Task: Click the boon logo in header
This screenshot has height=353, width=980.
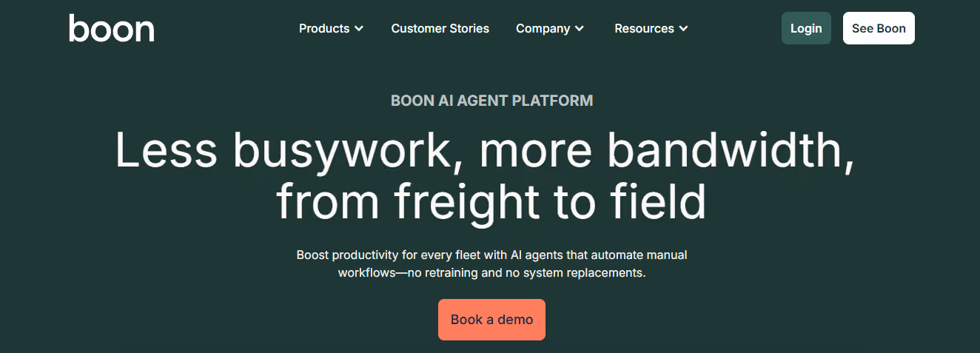Action: [112, 28]
